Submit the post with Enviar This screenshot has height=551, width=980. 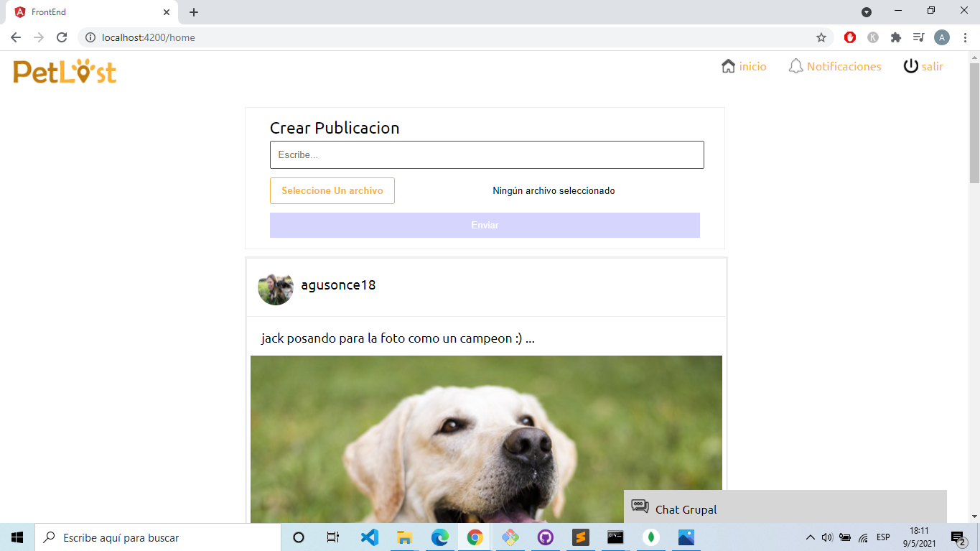click(x=485, y=225)
